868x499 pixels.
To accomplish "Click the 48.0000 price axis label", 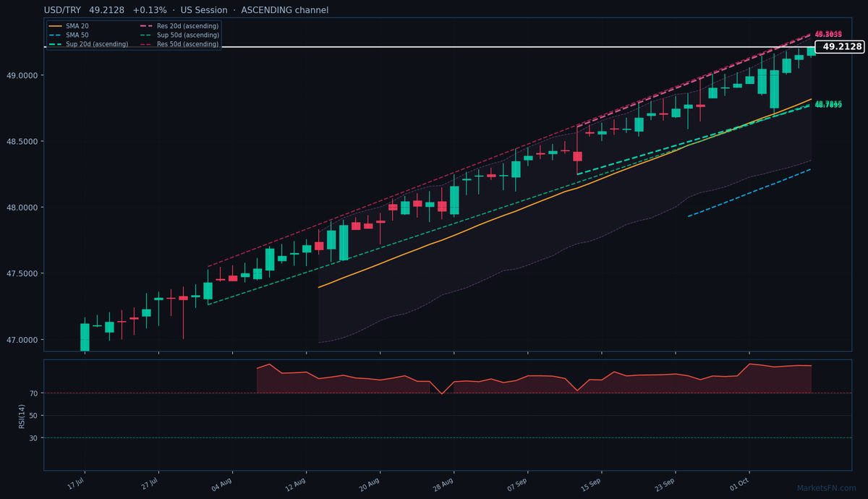I will pos(24,208).
